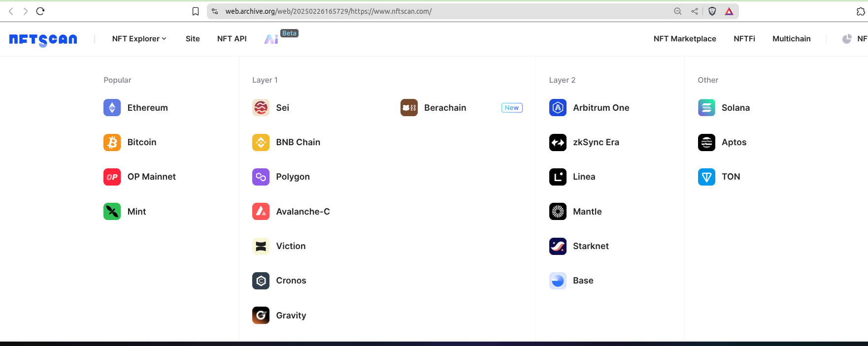Choose Mantle chain name

click(587, 212)
